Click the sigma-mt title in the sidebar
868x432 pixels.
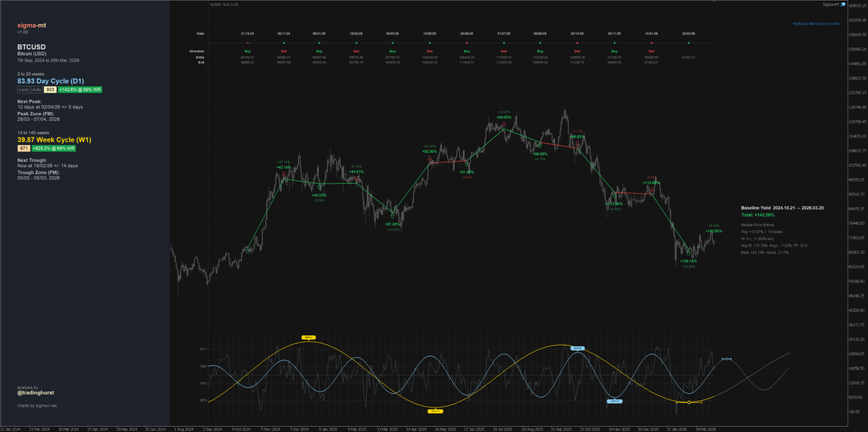coord(31,25)
